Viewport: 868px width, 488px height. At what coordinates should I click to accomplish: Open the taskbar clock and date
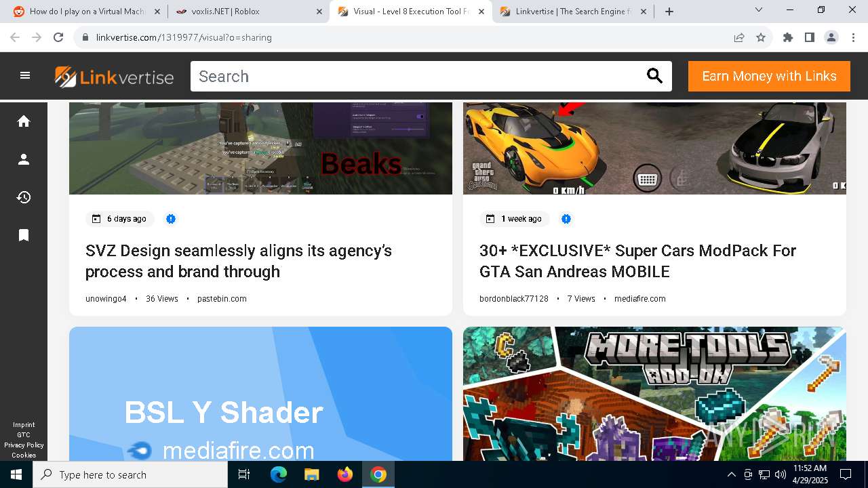tap(810, 474)
